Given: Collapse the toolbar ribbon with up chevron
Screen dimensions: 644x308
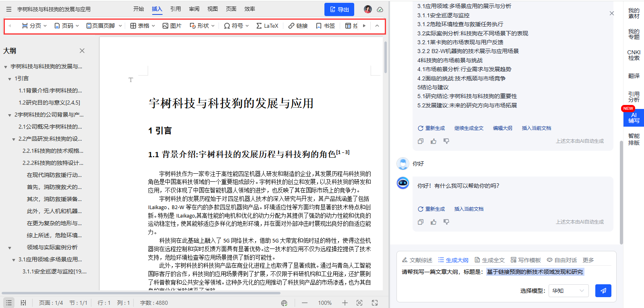Looking at the screenshot, I should pos(377,26).
